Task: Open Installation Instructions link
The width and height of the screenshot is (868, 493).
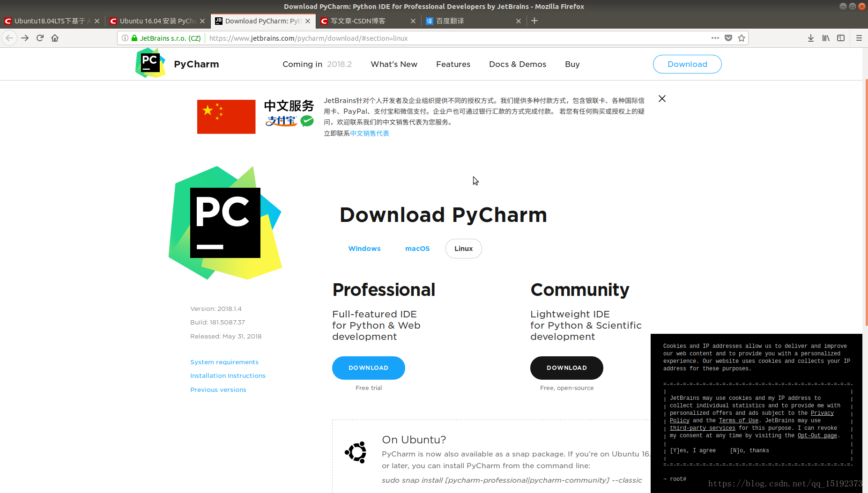Action: 228,375
